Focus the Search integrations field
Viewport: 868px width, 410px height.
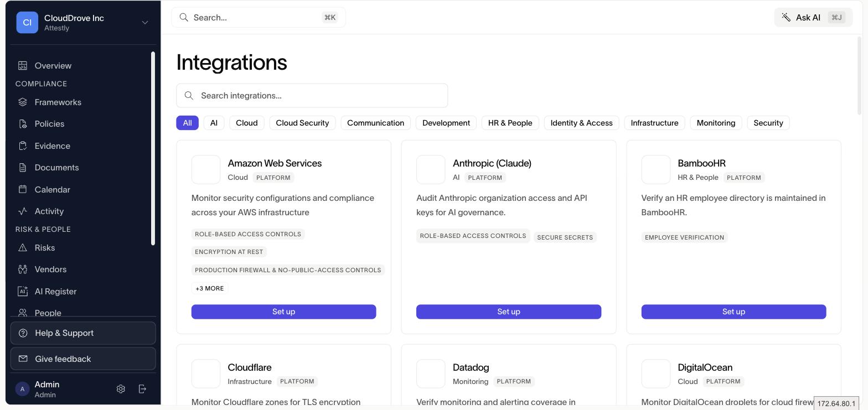[312, 96]
